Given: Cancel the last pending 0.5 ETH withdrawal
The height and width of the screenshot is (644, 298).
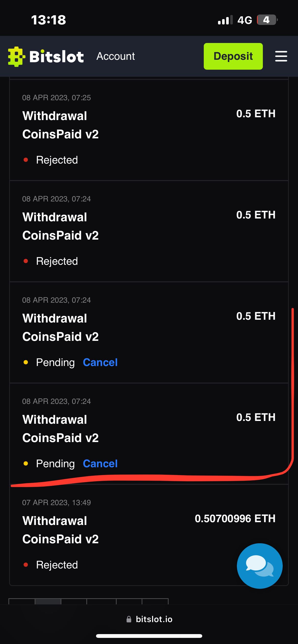Looking at the screenshot, I should (x=100, y=464).
